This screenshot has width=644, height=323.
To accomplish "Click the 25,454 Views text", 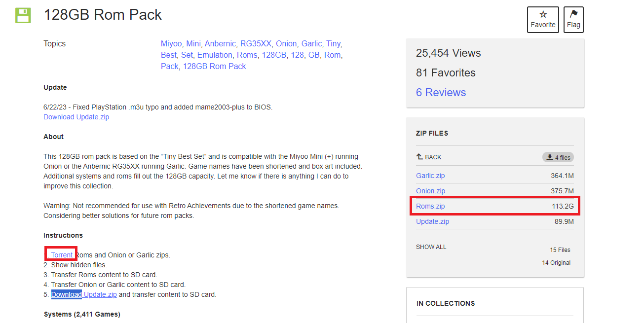I will pyautogui.click(x=448, y=53).
